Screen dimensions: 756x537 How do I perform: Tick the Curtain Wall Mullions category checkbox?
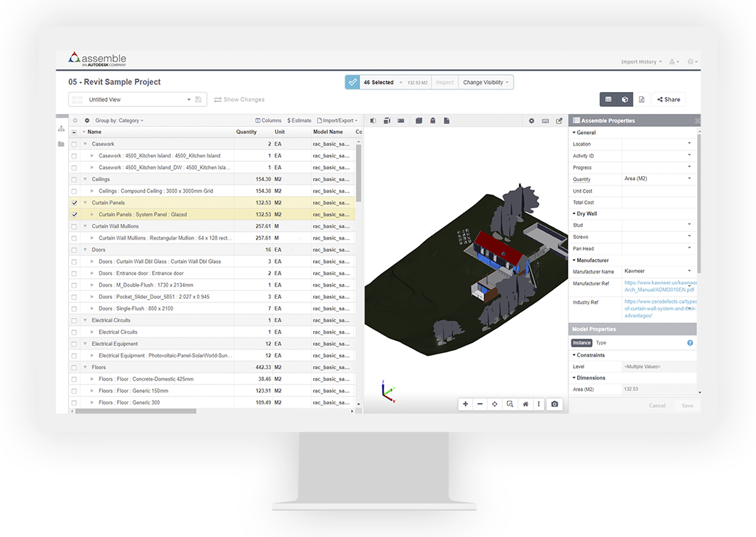[x=73, y=227]
